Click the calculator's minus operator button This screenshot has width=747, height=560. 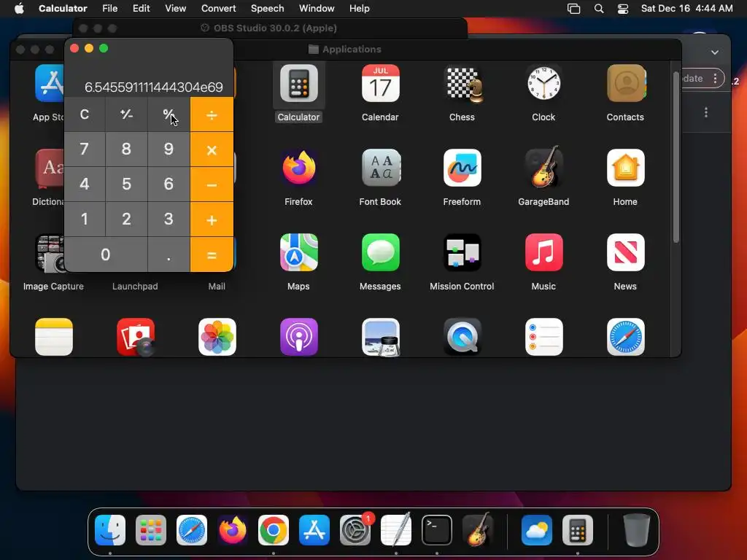[x=212, y=184]
